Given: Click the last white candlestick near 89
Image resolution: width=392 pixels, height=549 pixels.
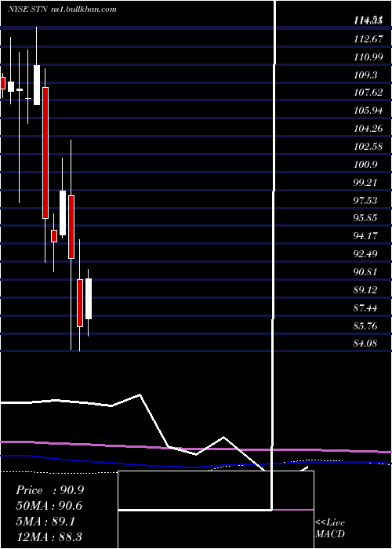Looking at the screenshot, I should pos(89,299).
